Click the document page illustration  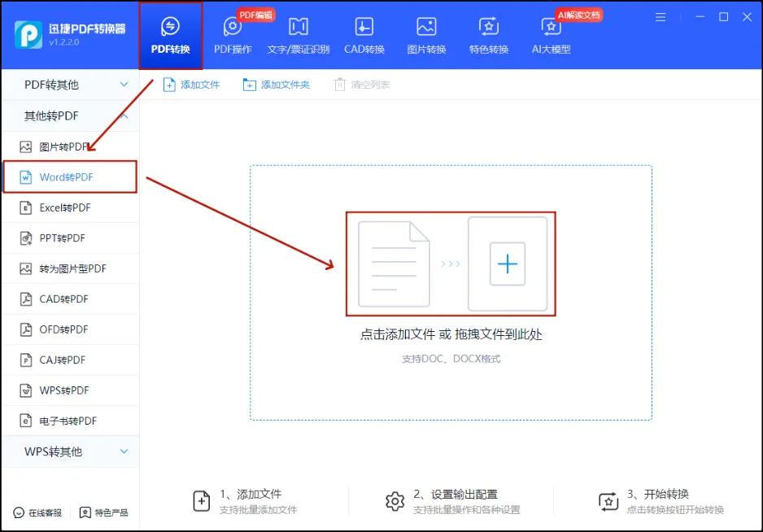394,264
